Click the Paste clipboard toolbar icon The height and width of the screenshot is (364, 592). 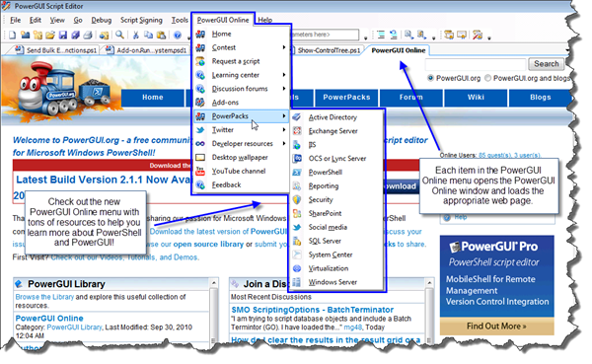click(x=161, y=36)
